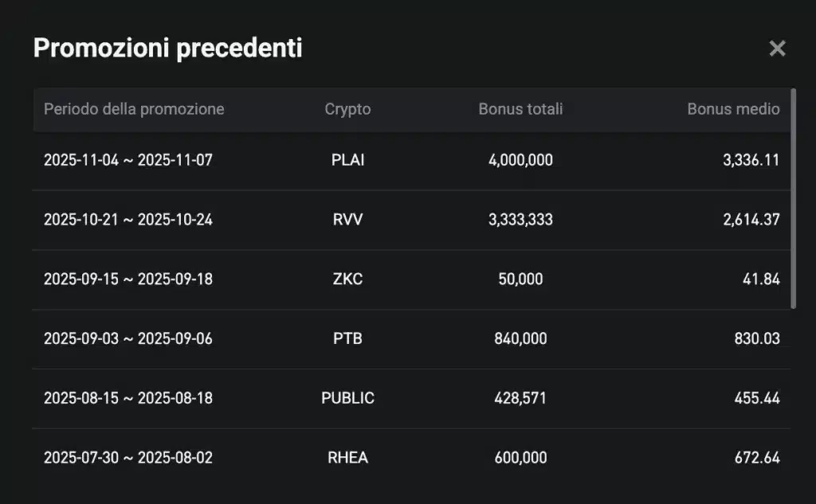The width and height of the screenshot is (816, 504).
Task: Select the ZKC crypto row
Action: tap(348, 279)
